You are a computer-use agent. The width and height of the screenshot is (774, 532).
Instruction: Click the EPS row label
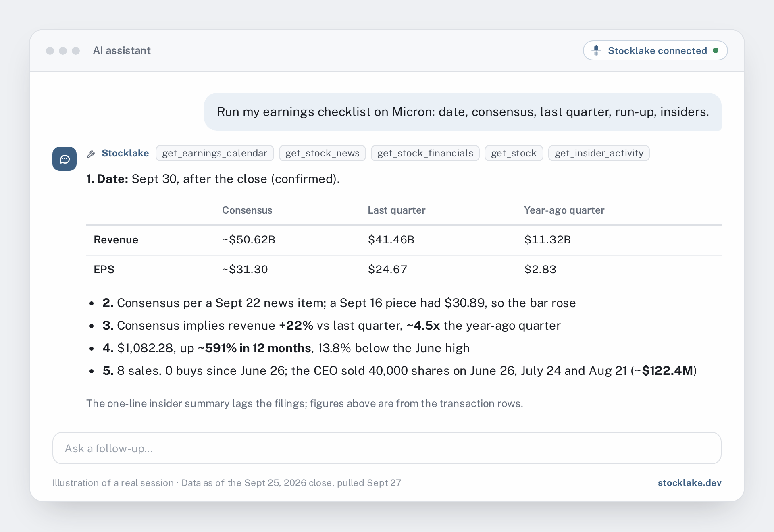click(x=104, y=270)
